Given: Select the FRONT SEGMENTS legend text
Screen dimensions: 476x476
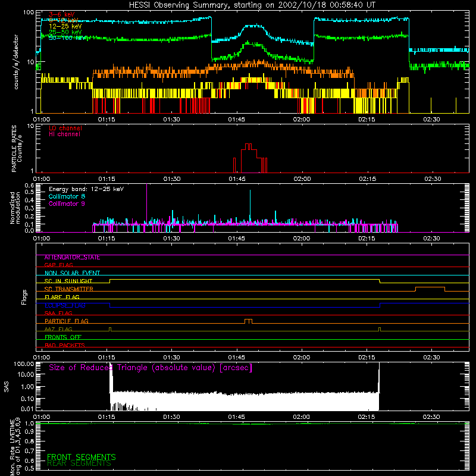Looking at the screenshot, I should point(82,457).
